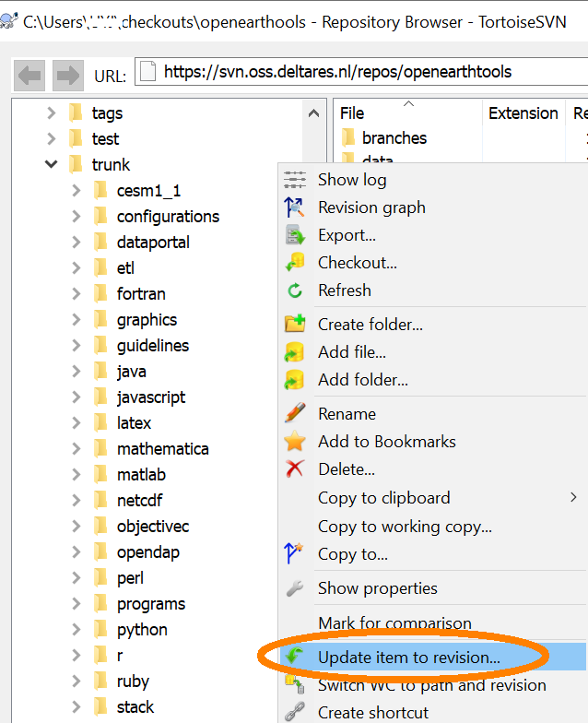588x723 pixels.
Task: Click the matlab folder icon
Action: point(100,474)
